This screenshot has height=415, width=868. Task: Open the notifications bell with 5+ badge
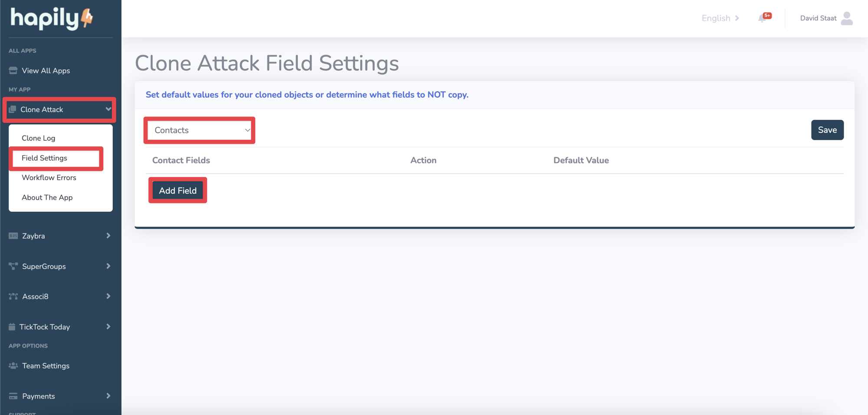(x=763, y=18)
